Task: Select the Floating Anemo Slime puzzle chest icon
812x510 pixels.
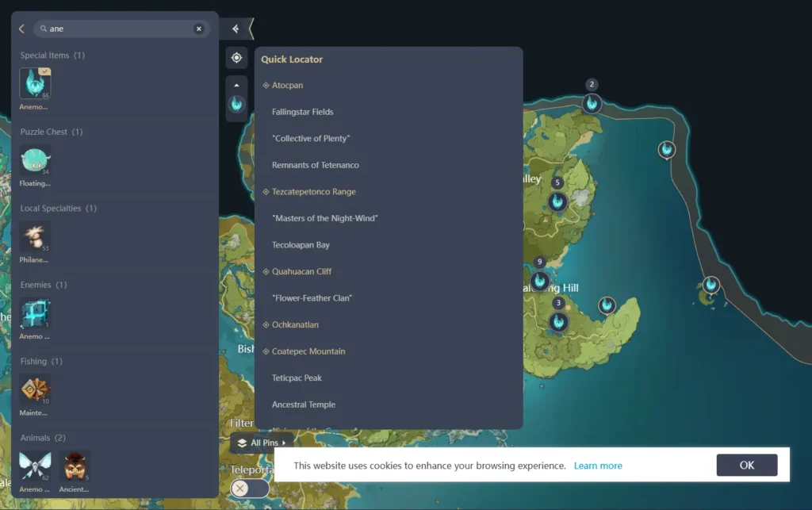Action: tap(35, 160)
